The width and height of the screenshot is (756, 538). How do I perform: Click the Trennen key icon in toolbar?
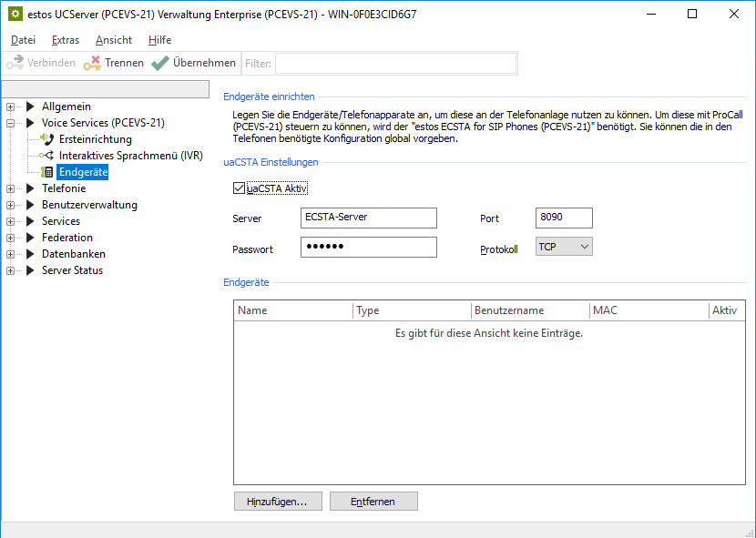click(92, 63)
